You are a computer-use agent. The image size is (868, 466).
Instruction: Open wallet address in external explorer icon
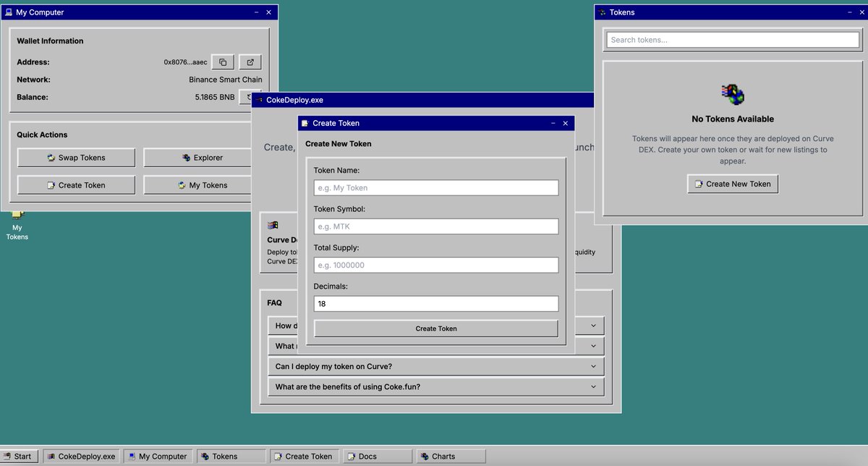pos(250,62)
